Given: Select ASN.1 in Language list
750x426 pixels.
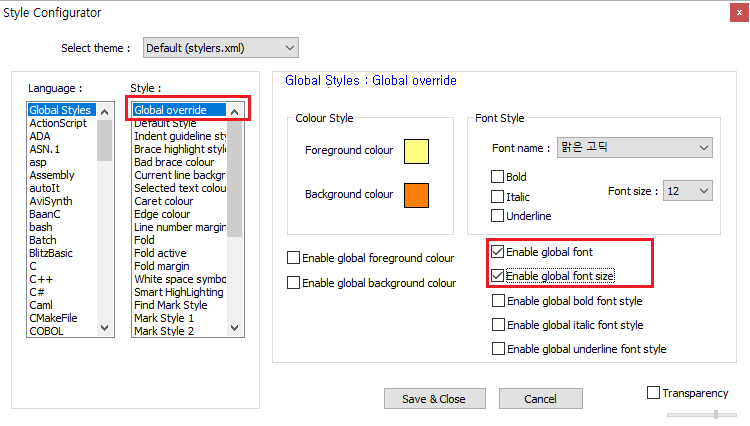Looking at the screenshot, I should click(62, 149).
